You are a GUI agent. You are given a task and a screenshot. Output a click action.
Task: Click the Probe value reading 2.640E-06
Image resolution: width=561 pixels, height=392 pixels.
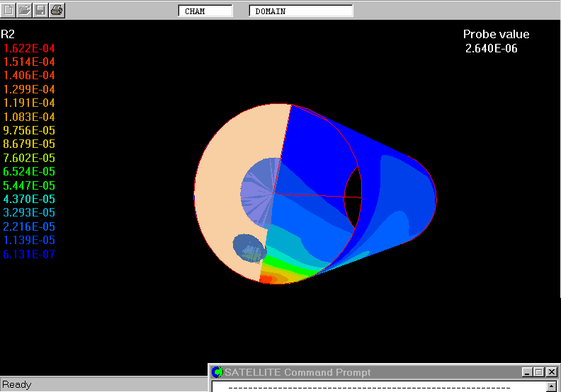494,49
